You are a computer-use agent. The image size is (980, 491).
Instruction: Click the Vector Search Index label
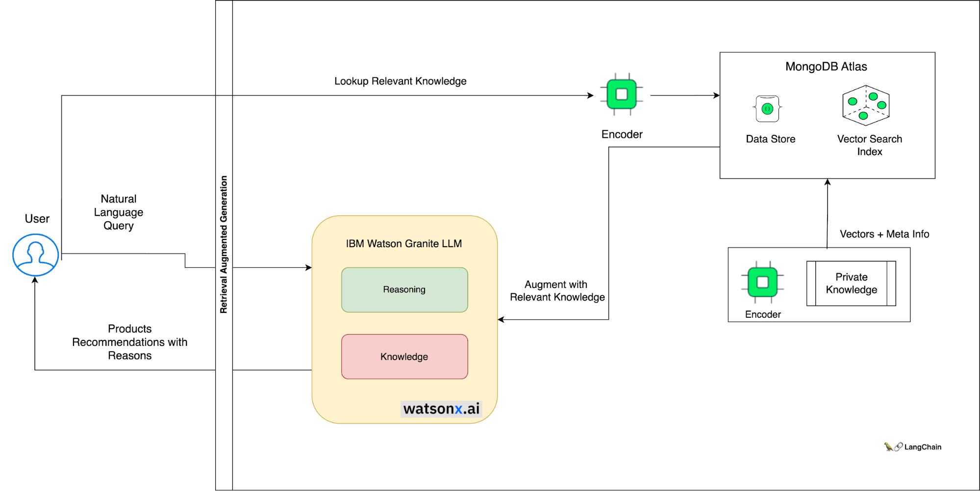coord(869,145)
